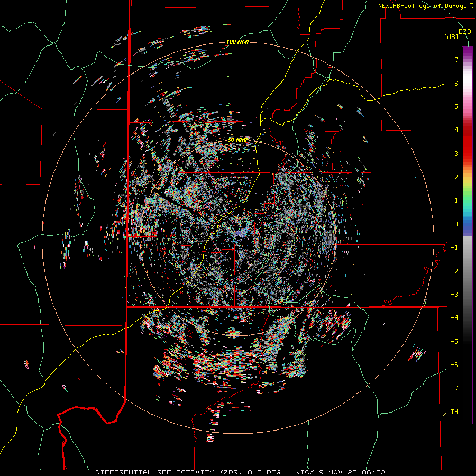
Task: Click the NEXLAB-College of DuPage watermark text
Action: tap(425, 6)
